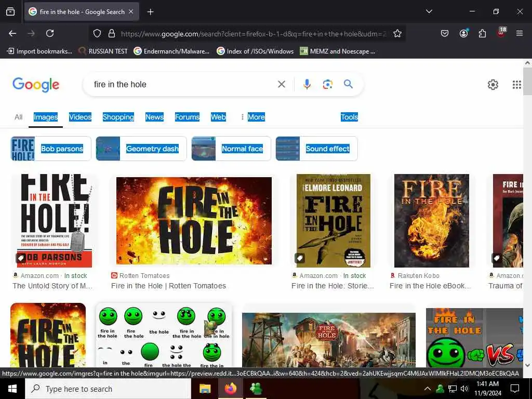The height and width of the screenshot is (399, 532).
Task: Open the taskbar volume speaker icon
Action: (464, 389)
